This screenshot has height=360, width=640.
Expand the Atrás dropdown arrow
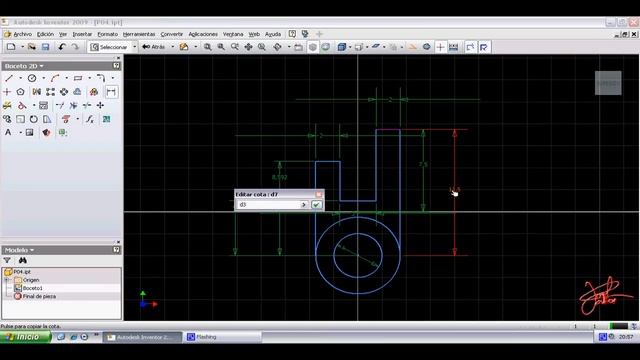(x=172, y=47)
